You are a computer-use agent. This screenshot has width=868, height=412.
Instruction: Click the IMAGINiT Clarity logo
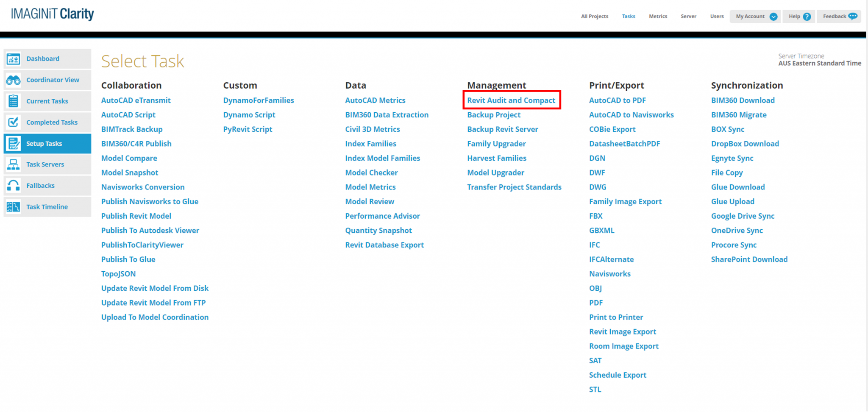[52, 14]
